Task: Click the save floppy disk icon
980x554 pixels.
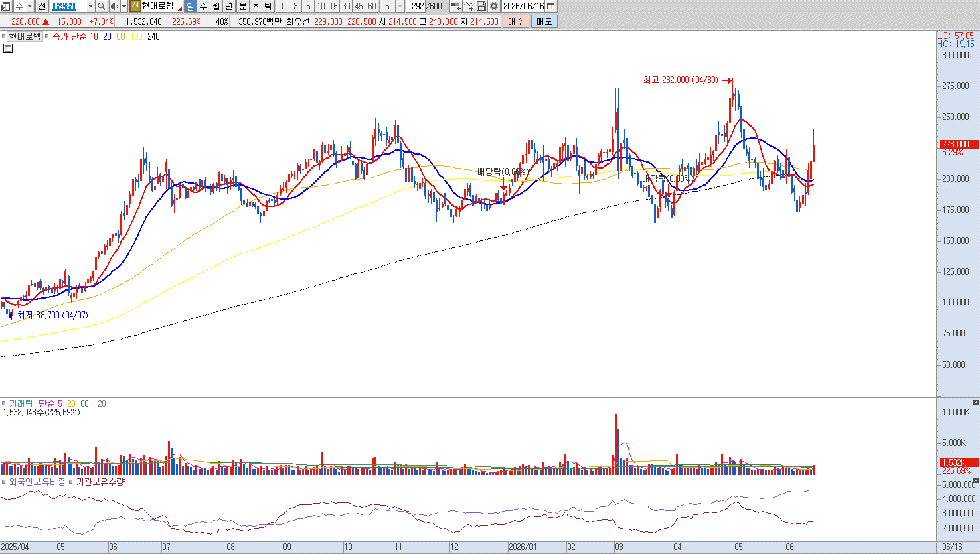Action: [481, 6]
